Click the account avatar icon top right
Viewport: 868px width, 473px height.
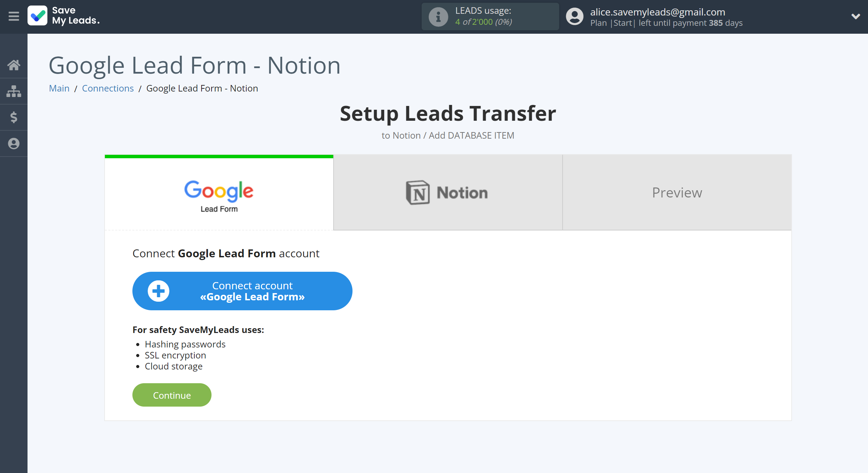click(573, 16)
